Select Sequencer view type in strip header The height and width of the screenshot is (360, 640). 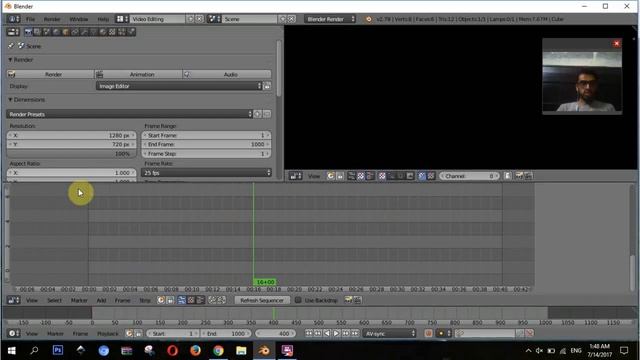pos(182,300)
